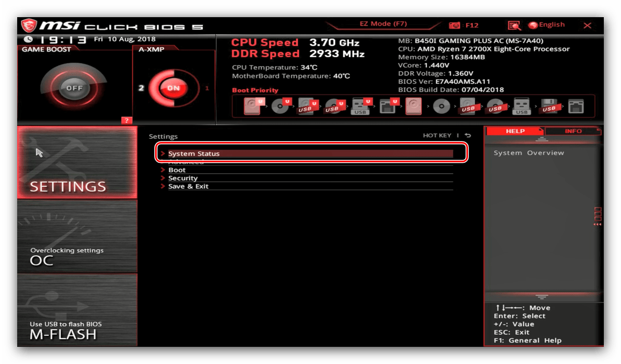The height and width of the screenshot is (364, 621).
Task: Select the UEFI USB hard disk boot icon
Action: tap(308, 106)
